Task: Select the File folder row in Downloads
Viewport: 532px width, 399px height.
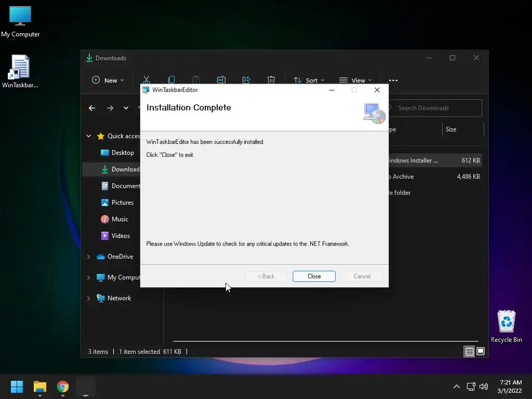Action: pos(435,192)
